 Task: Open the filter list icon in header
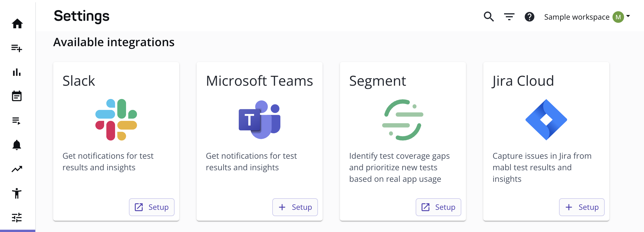click(x=509, y=17)
